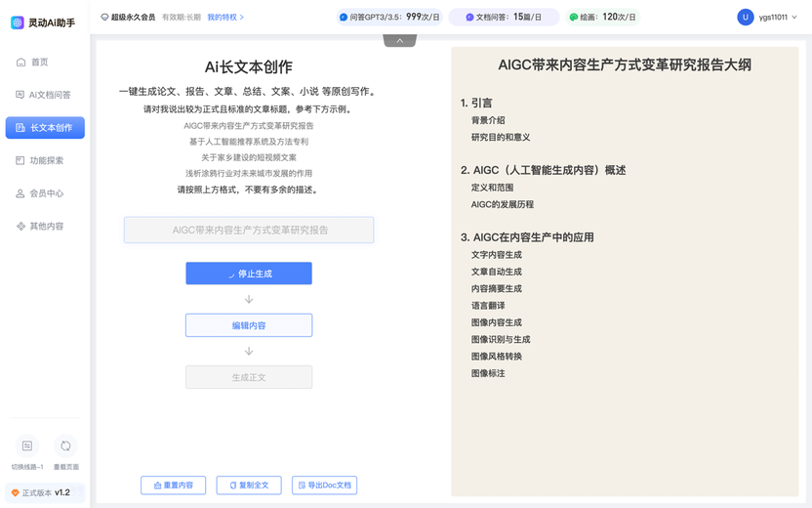Viewport: 812px width, 508px height.
Task: Click the 切换线路 switch-line icon
Action: [27, 446]
